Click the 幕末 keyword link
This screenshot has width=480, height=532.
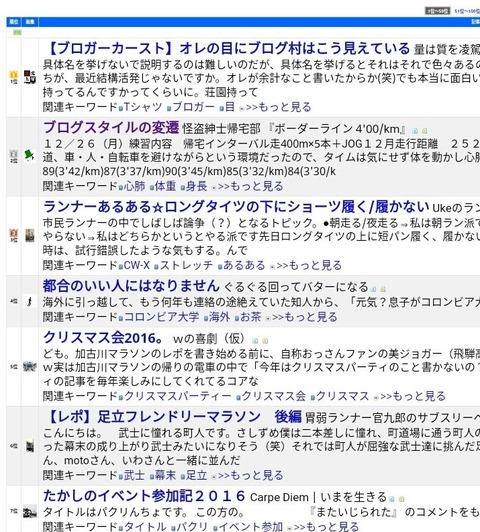(166, 475)
